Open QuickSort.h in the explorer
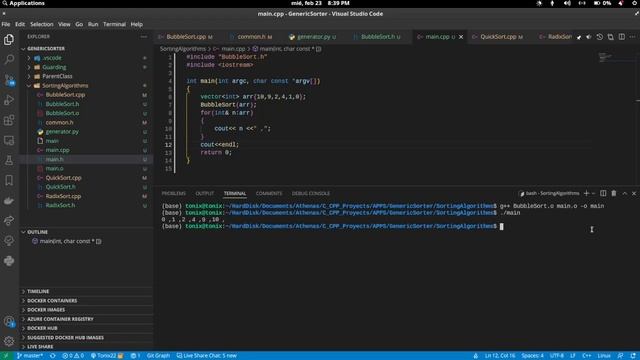The height and width of the screenshot is (360, 640). point(60,187)
